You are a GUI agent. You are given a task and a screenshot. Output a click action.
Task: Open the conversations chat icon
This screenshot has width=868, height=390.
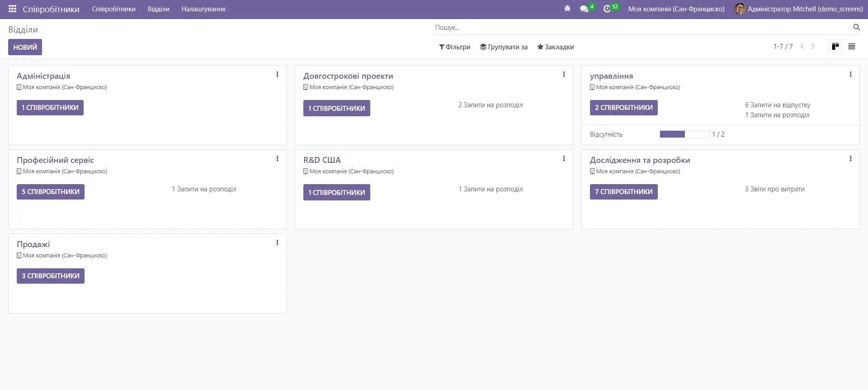point(584,9)
